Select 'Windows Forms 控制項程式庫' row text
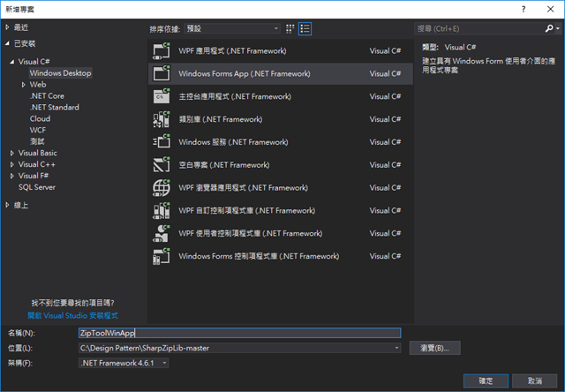 259,257
